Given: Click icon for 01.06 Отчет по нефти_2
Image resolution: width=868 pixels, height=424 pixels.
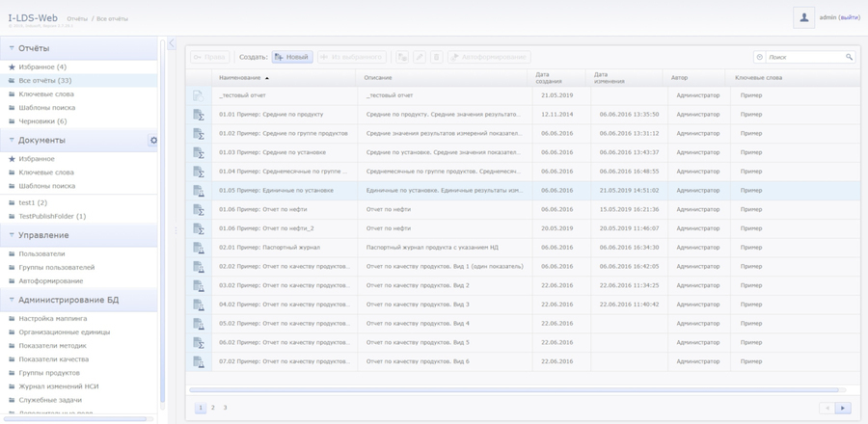Looking at the screenshot, I should tap(198, 228).
